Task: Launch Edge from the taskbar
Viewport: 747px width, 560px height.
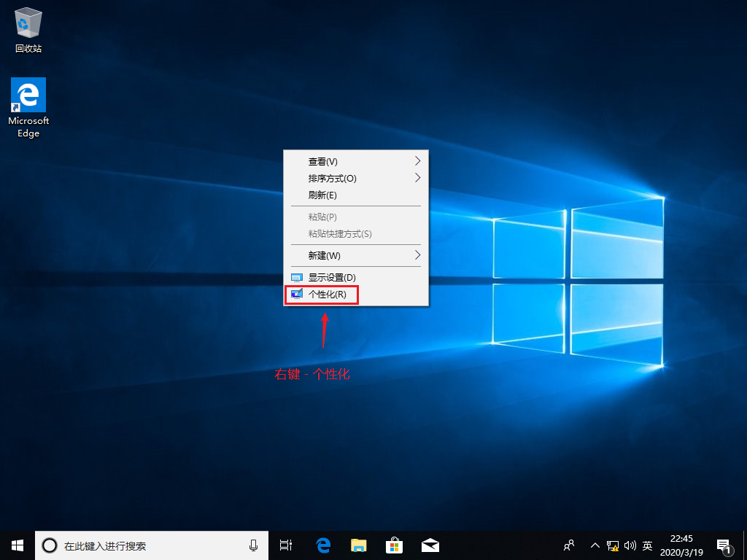Action: tap(323, 545)
